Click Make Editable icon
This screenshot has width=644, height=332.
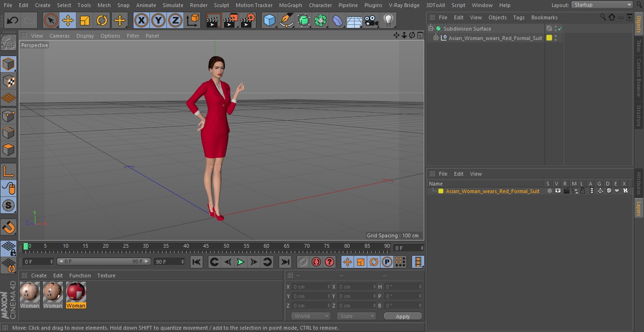point(8,43)
